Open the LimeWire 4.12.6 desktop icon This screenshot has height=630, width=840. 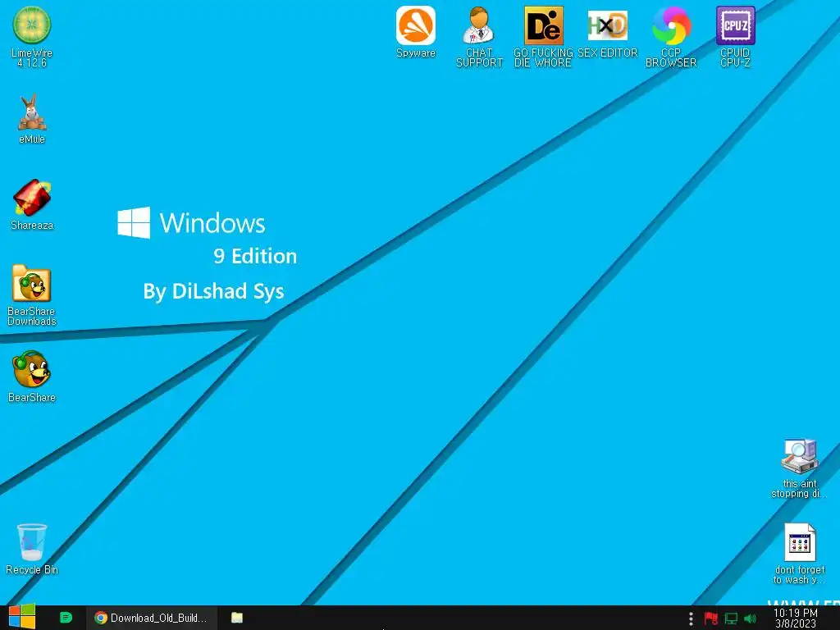click(32, 35)
